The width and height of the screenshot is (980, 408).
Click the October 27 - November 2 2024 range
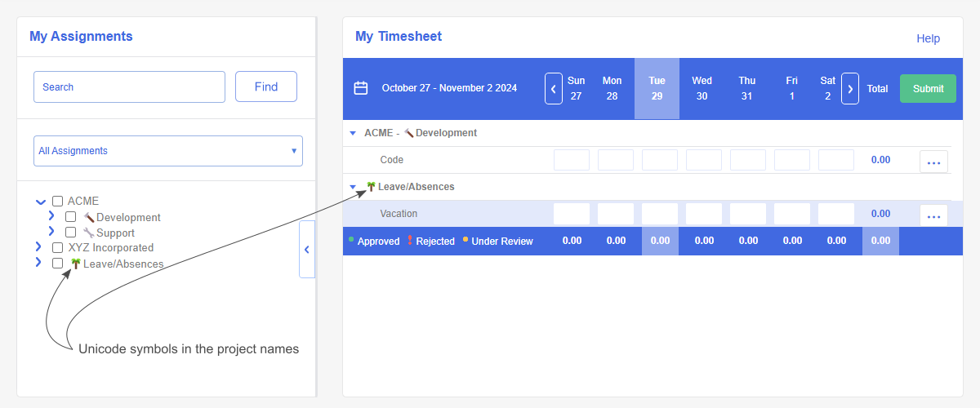(x=449, y=88)
